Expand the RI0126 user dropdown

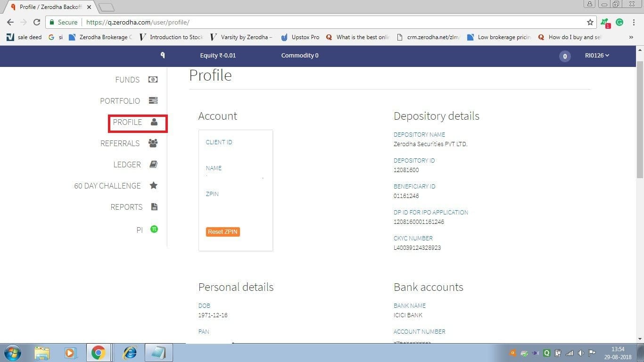coord(597,56)
